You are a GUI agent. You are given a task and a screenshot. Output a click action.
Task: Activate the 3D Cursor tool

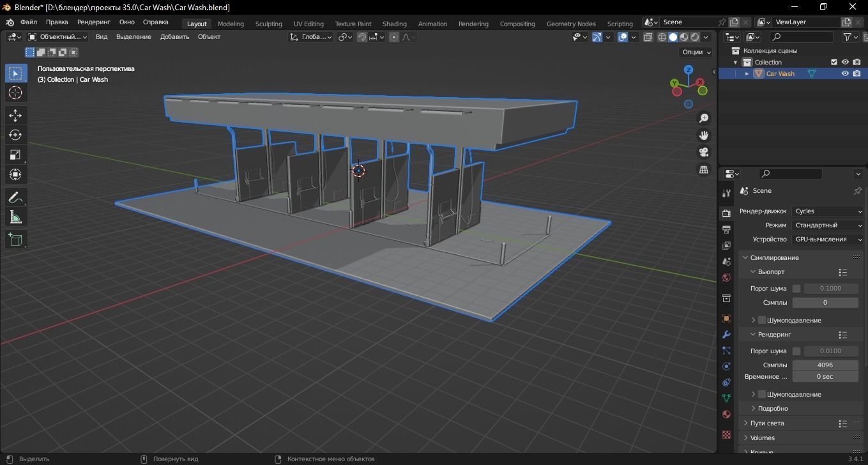tap(15, 93)
